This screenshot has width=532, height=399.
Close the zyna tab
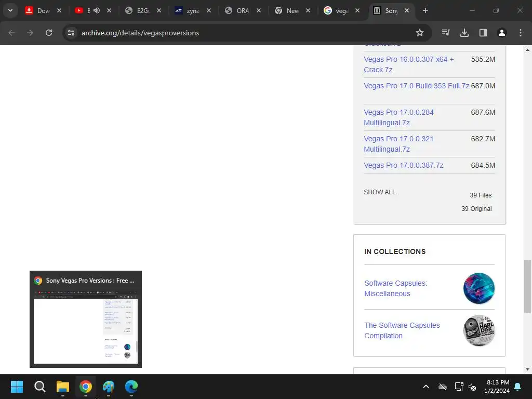pos(209,10)
